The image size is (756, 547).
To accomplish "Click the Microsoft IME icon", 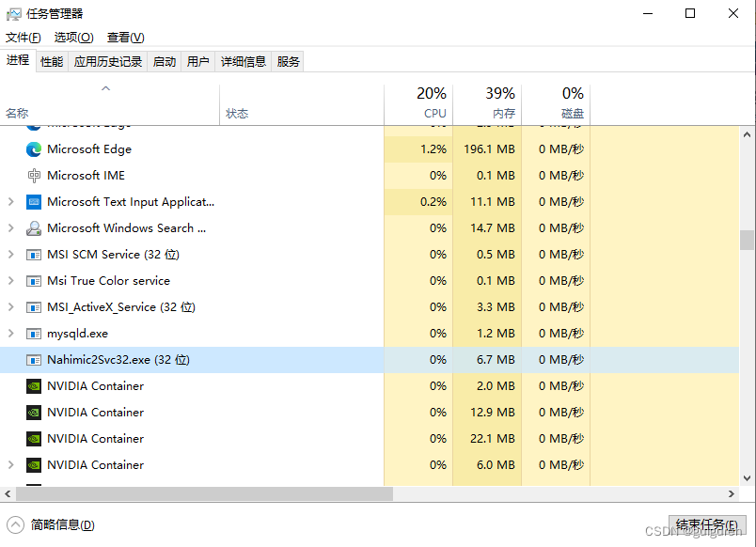I will (x=34, y=176).
